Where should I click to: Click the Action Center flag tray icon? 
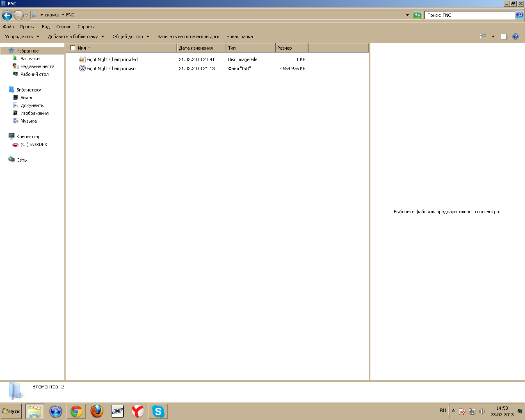pos(462,411)
